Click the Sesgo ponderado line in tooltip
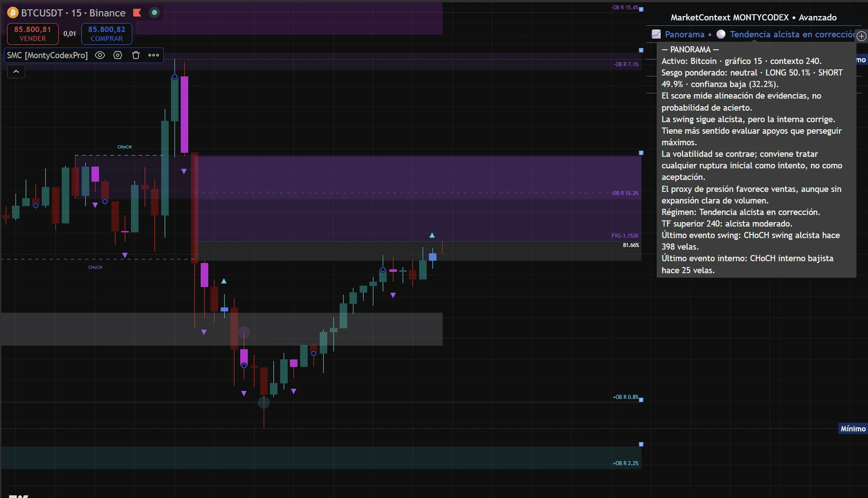Image resolution: width=868 pixels, height=498 pixels. coord(752,78)
